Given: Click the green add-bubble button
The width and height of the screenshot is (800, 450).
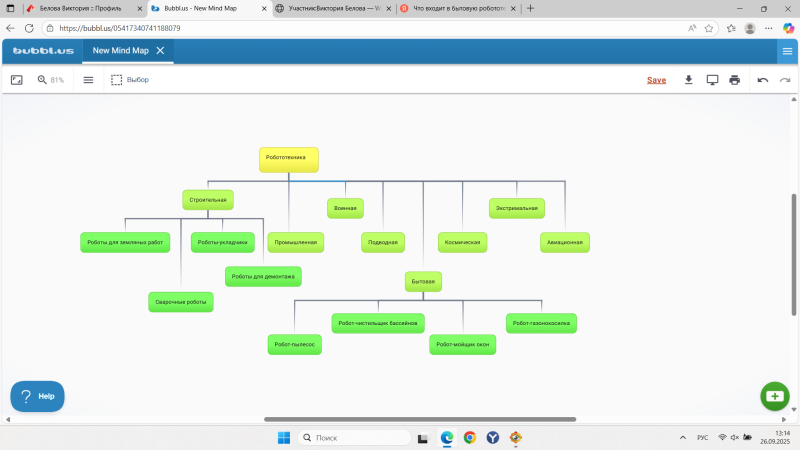Looking at the screenshot, I should point(775,396).
